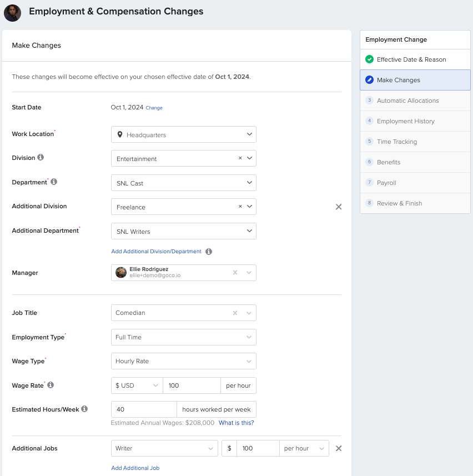Viewport: 473px width, 476px height.
Task: Click info icon beside Add Additional Division/Department
Action: 209,252
